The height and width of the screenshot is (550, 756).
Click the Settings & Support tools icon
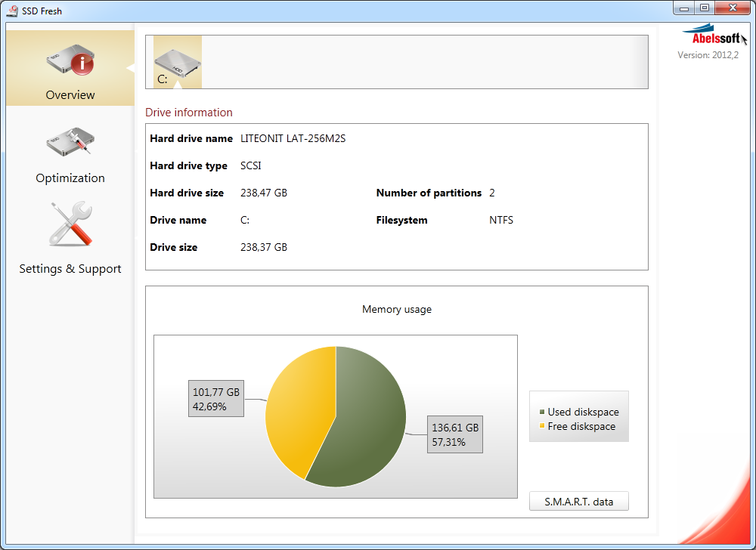[70, 225]
